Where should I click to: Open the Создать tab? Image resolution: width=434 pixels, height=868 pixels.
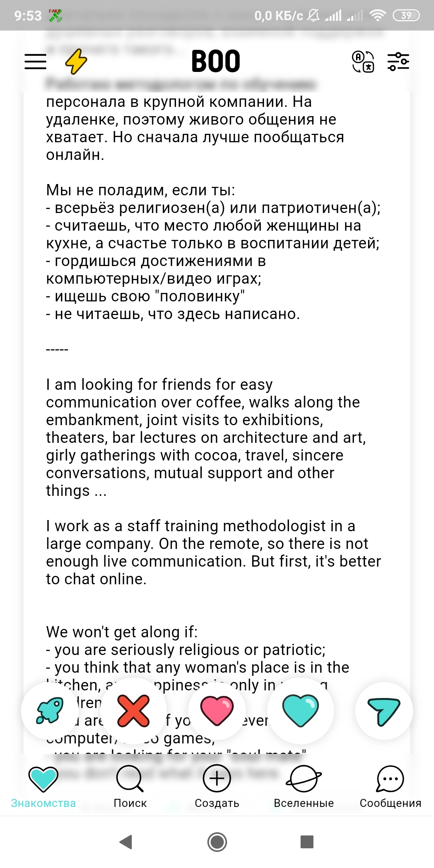tap(217, 786)
